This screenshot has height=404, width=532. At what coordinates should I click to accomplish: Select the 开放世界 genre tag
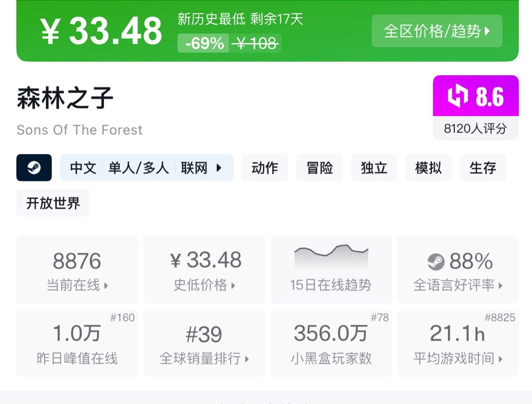coord(53,203)
